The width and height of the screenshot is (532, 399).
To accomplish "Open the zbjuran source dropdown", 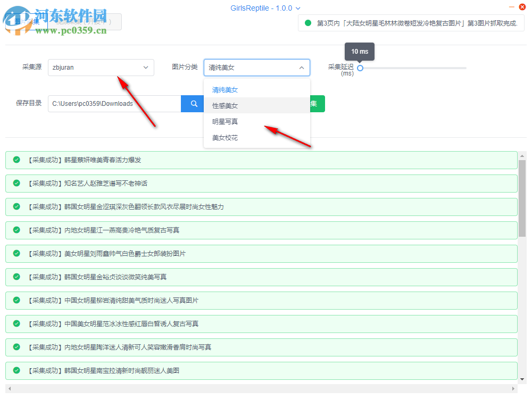I will 101,68.
